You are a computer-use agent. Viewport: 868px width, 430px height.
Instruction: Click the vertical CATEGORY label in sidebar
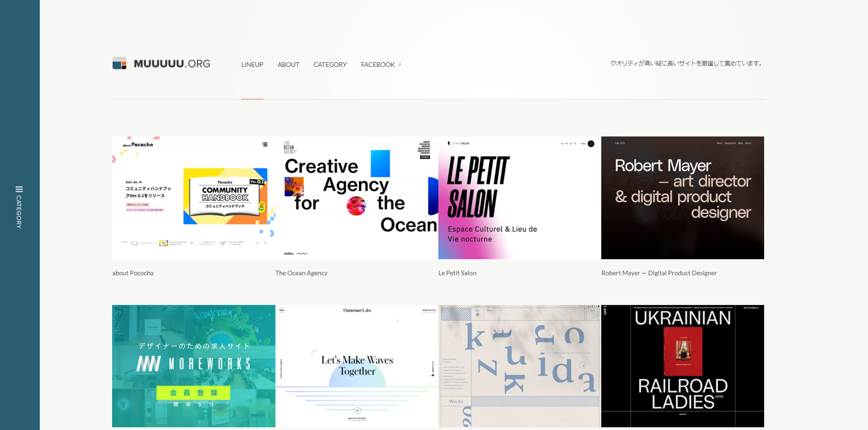point(19,212)
